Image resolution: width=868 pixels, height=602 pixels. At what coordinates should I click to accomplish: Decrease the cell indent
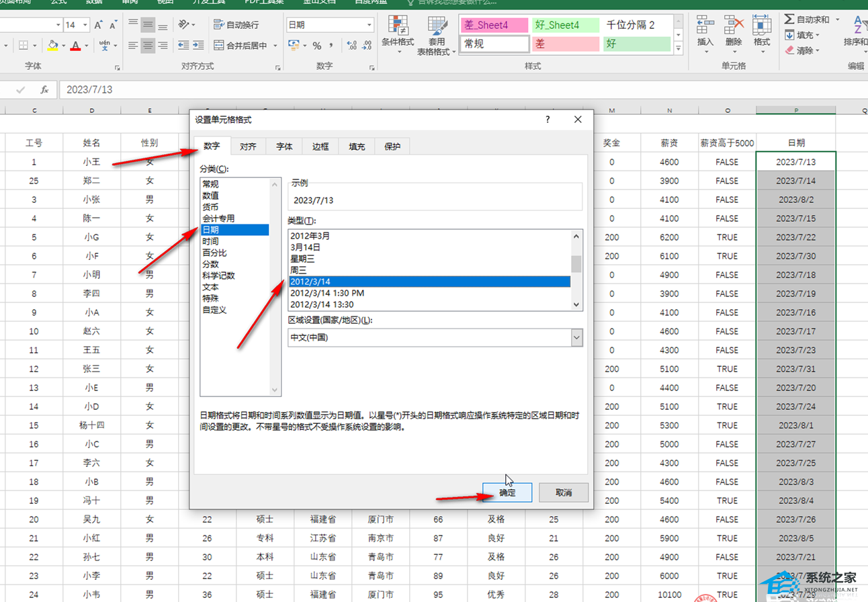tap(182, 46)
